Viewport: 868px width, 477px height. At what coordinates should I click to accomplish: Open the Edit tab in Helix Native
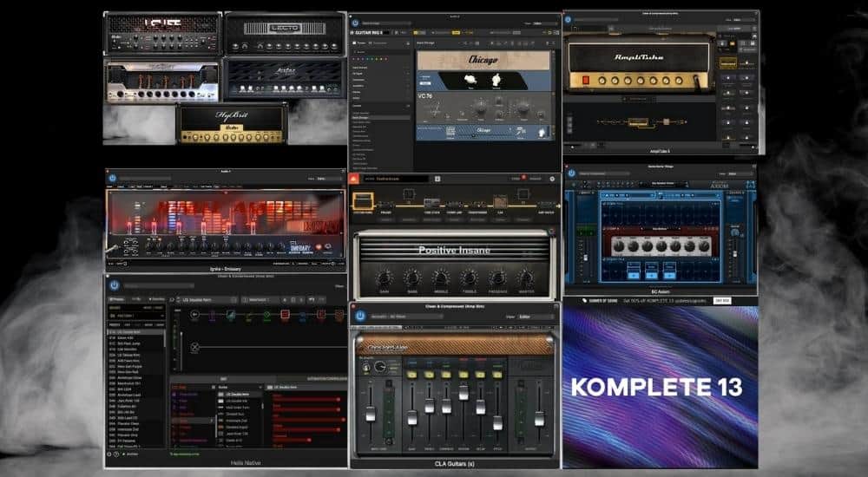click(x=222, y=379)
